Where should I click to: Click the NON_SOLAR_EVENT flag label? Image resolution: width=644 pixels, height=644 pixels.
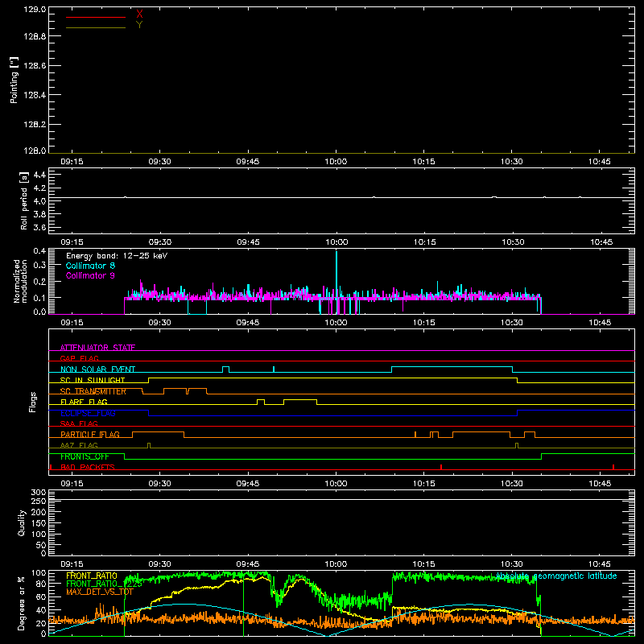pos(97,369)
